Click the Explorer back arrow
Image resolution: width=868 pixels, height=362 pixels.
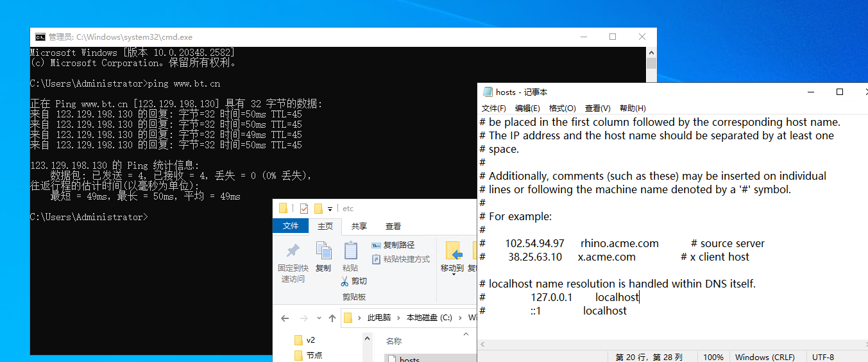[x=285, y=318]
